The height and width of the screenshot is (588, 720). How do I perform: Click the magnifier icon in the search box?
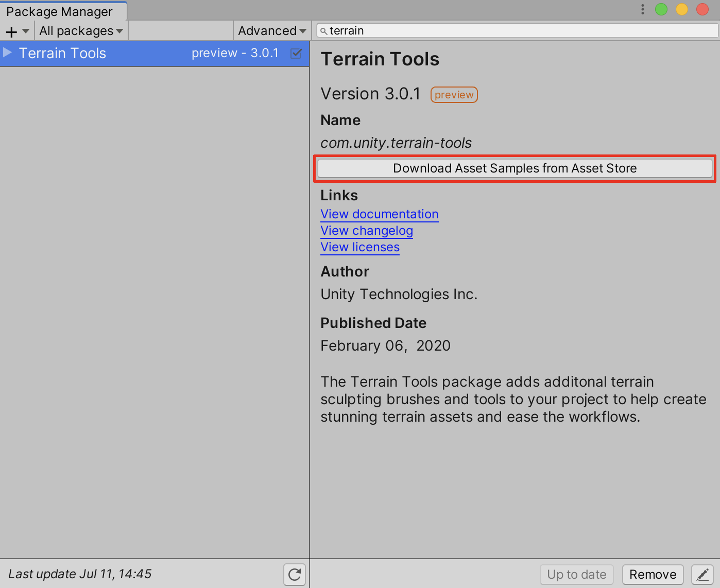tap(323, 31)
